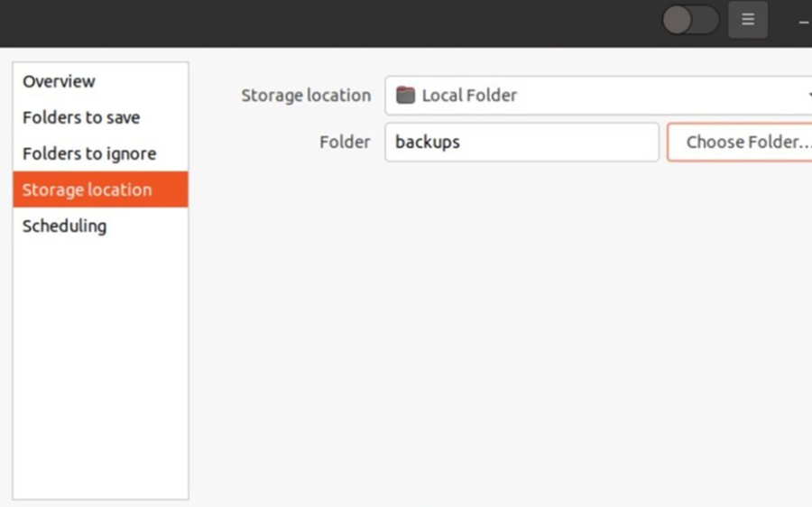Select Storage location in sidebar
812x507 pixels.
pyautogui.click(x=88, y=189)
